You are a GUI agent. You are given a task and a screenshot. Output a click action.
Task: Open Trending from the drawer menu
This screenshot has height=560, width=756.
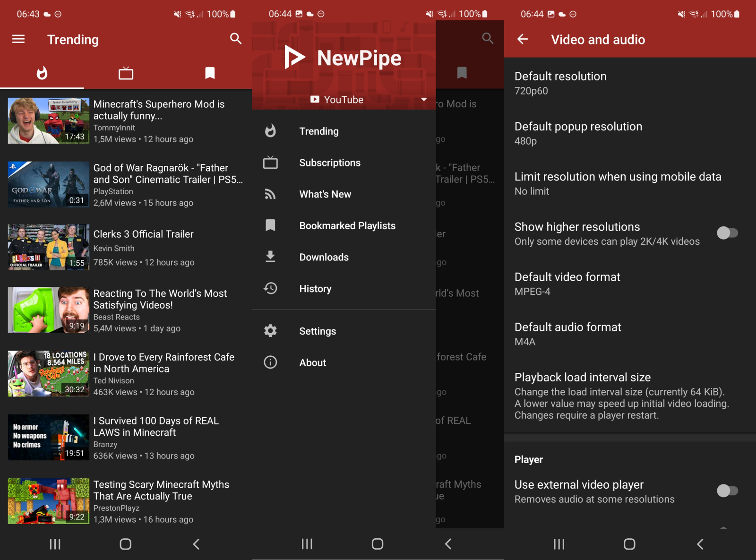[344, 131]
